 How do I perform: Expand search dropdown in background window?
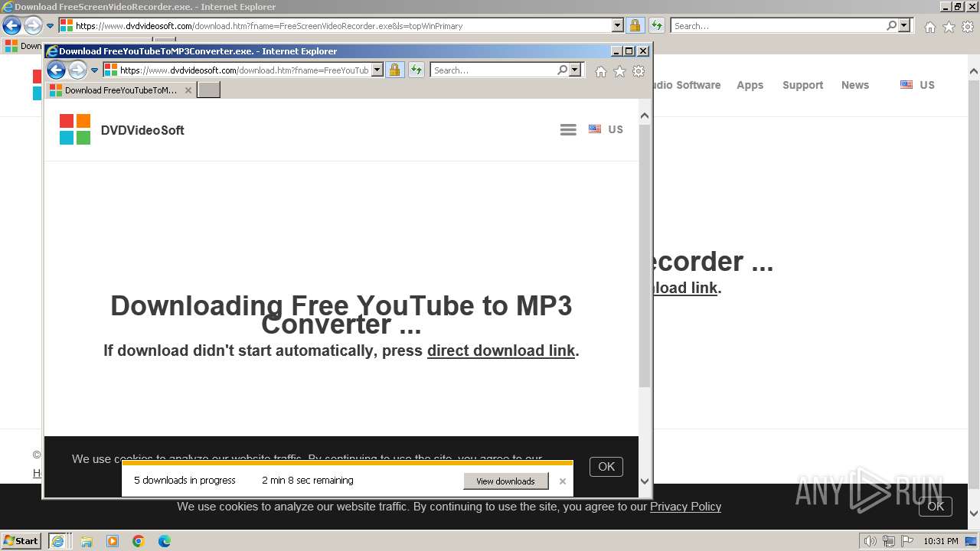click(x=905, y=25)
